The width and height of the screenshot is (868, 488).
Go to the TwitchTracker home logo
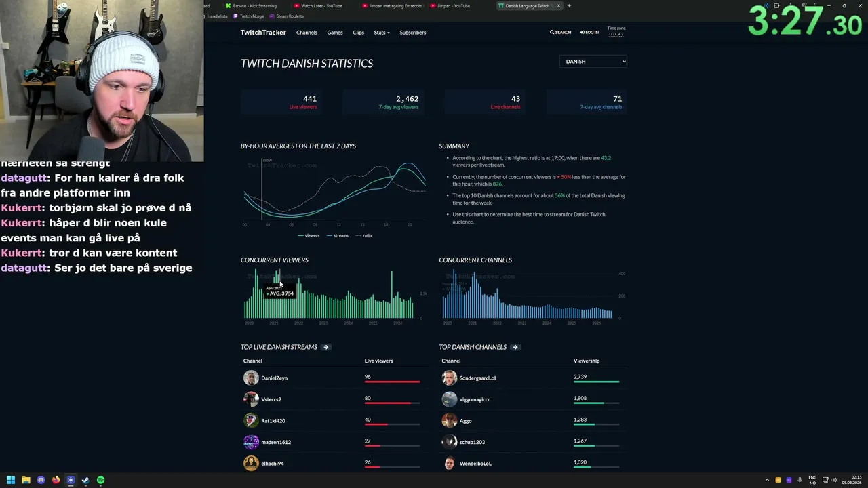pyautogui.click(x=263, y=33)
